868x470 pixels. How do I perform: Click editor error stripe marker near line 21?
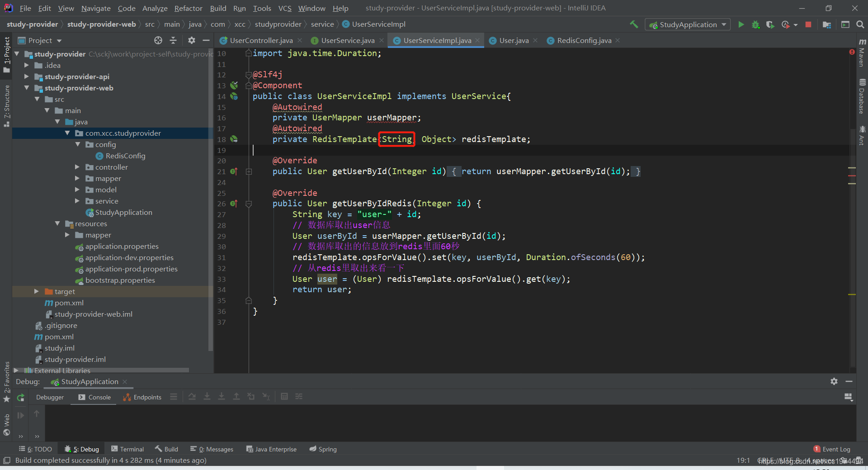click(x=852, y=168)
